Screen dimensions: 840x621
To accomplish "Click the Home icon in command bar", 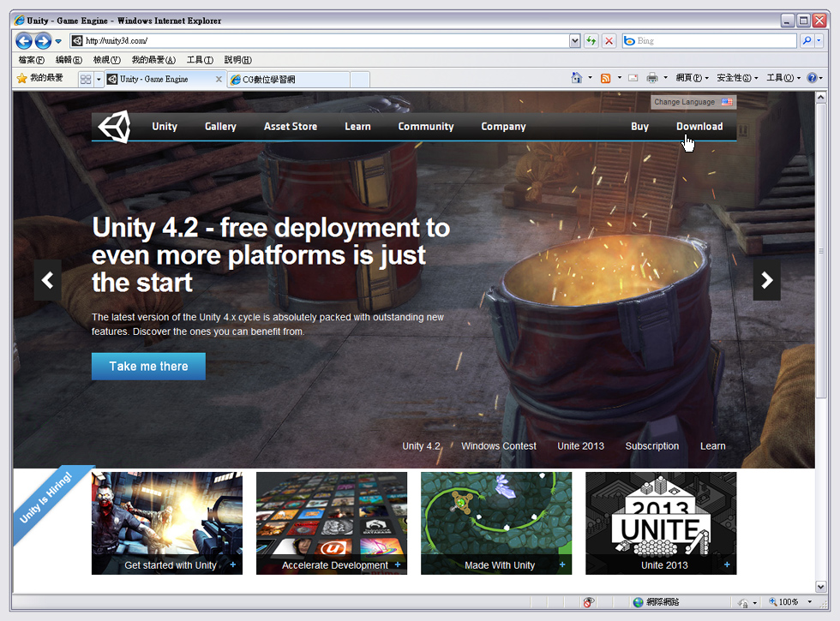I will [576, 78].
